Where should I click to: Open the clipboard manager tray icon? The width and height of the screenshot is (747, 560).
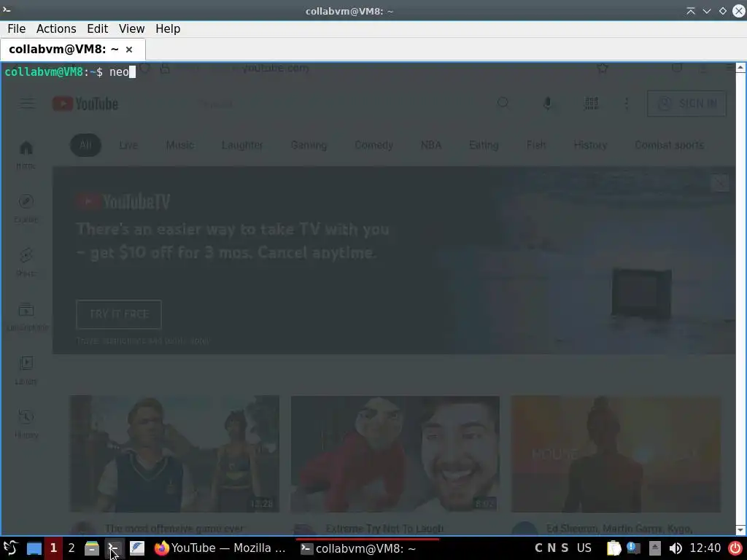tap(614, 548)
